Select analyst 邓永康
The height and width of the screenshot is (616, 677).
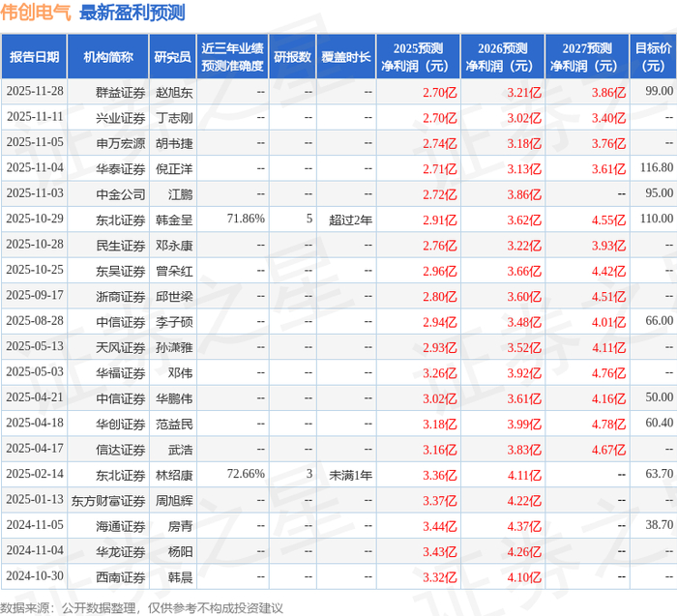coord(174,246)
